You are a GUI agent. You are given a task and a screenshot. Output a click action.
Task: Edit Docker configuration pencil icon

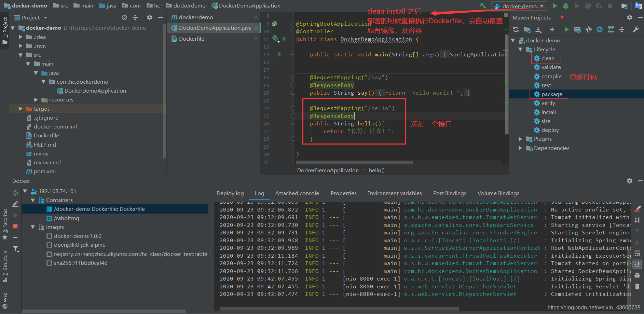15,204
